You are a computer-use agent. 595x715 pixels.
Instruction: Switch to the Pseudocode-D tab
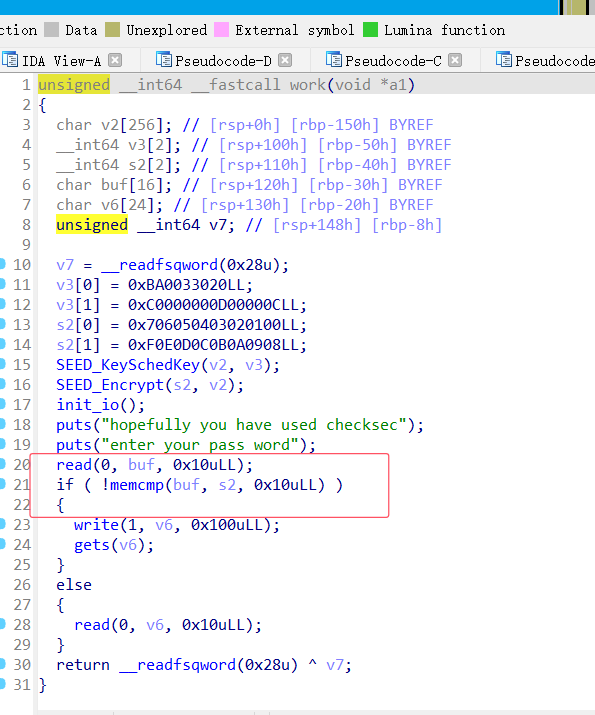click(x=223, y=61)
